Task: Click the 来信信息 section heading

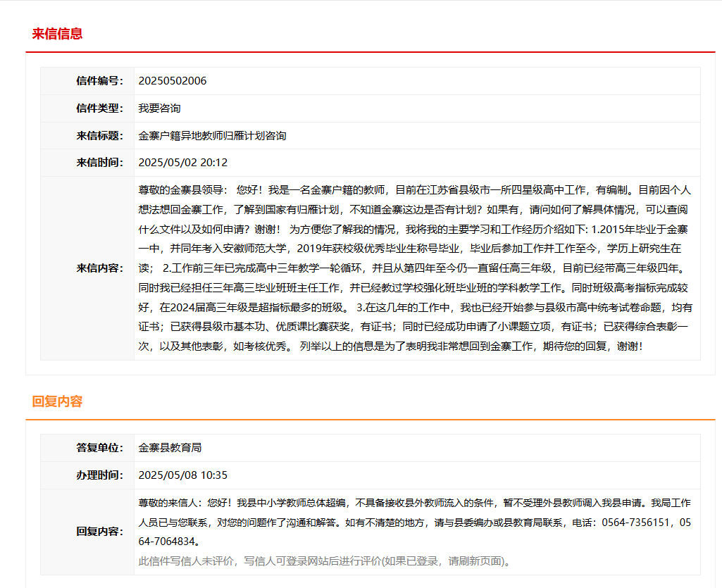Action: coord(57,34)
